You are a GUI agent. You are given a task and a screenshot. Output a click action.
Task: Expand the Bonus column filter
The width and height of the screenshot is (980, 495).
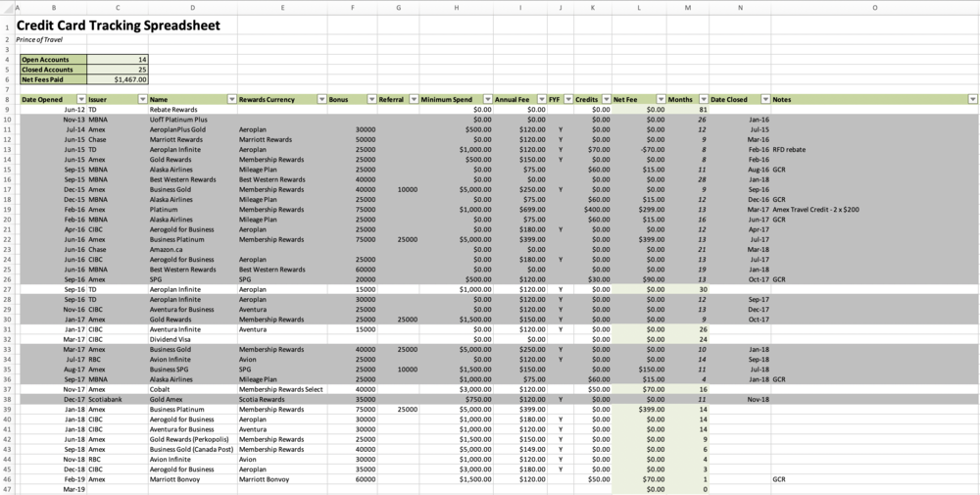(371, 99)
